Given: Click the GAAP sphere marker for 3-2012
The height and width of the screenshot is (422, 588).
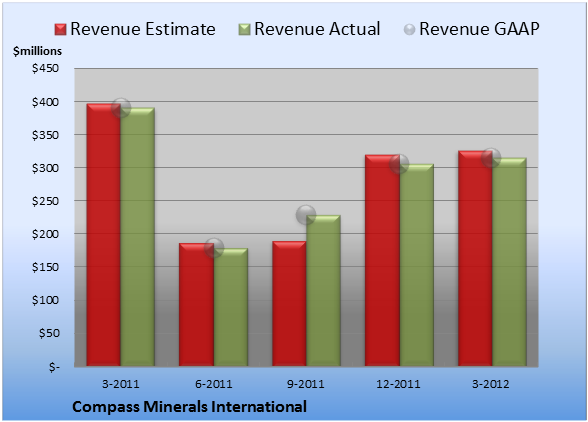Looking at the screenshot, I should coord(491,158).
